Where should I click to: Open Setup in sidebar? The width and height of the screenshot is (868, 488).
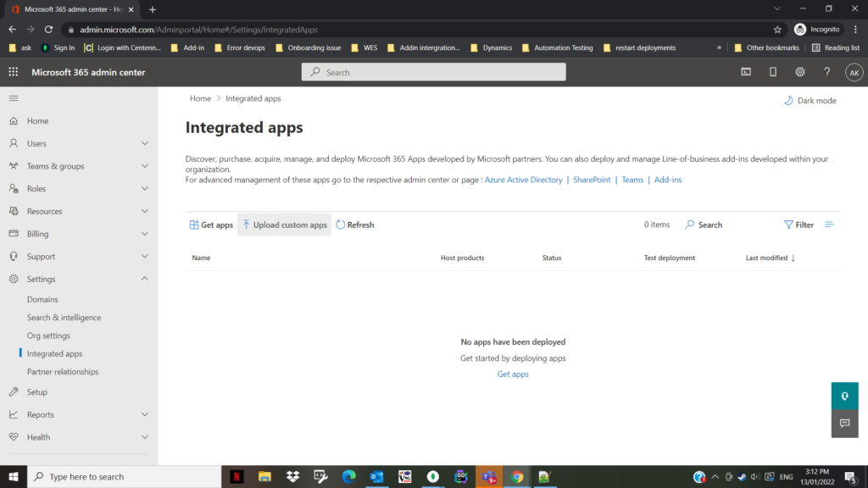pos(37,391)
